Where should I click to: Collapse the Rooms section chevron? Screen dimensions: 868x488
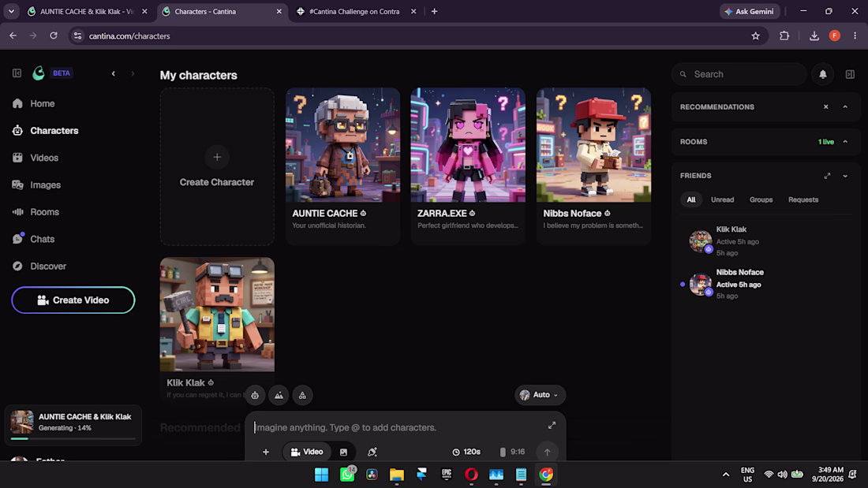845,142
